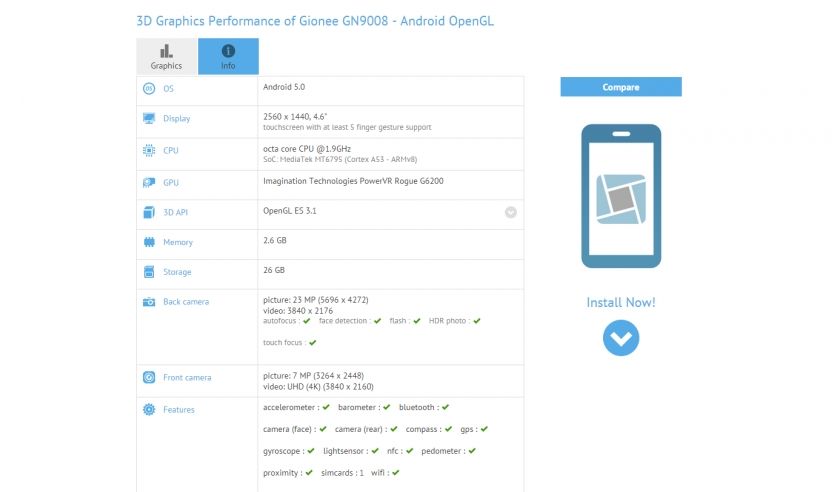
Task: Click the Display label
Action: [x=177, y=119]
